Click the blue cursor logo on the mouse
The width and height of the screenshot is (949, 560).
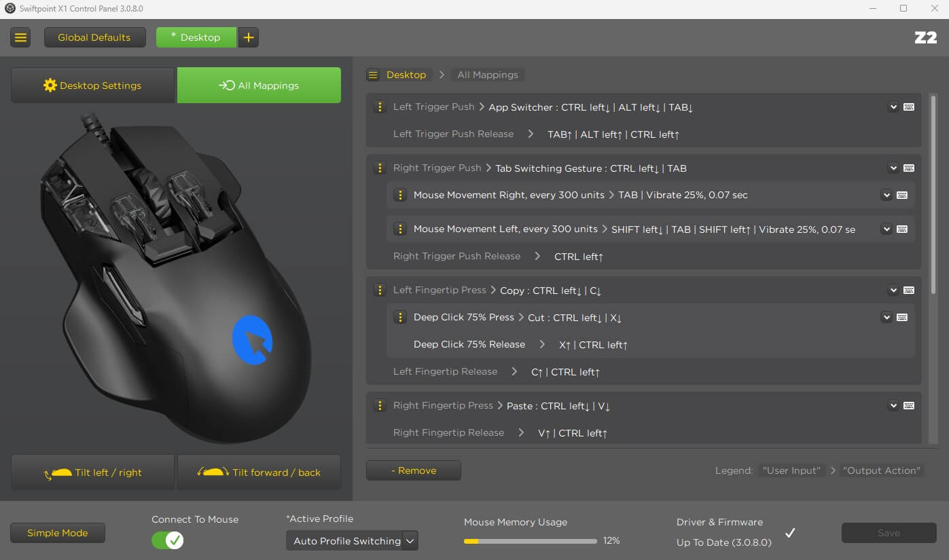[x=253, y=339]
